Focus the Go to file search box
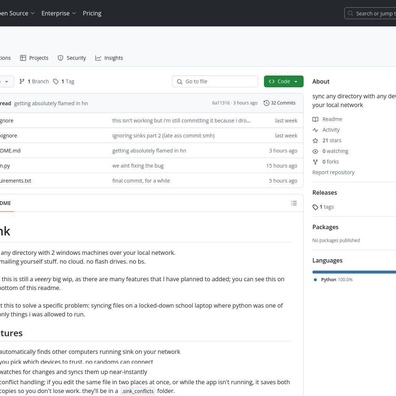Image resolution: width=396 pixels, height=396 pixels. (215, 81)
